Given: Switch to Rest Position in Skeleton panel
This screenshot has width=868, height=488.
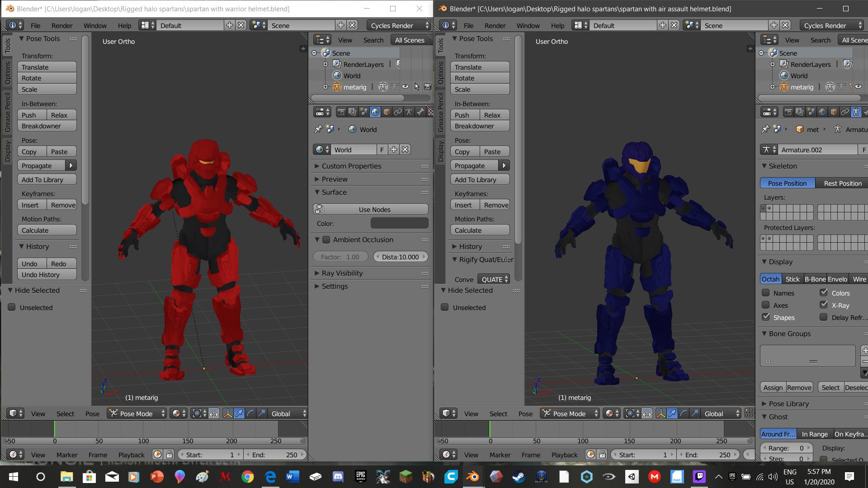Looking at the screenshot, I should 842,183.
